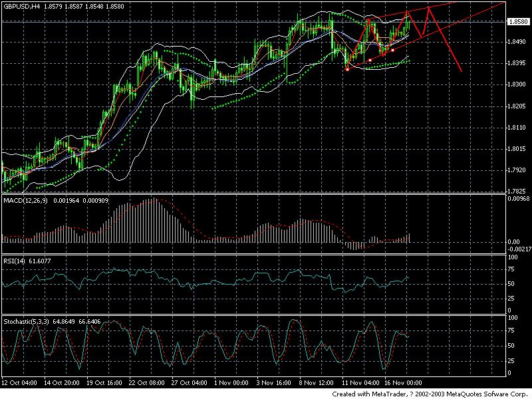Click the MACD signal value 0.000909
Screen dimensions: 532x399
[x=95, y=201]
